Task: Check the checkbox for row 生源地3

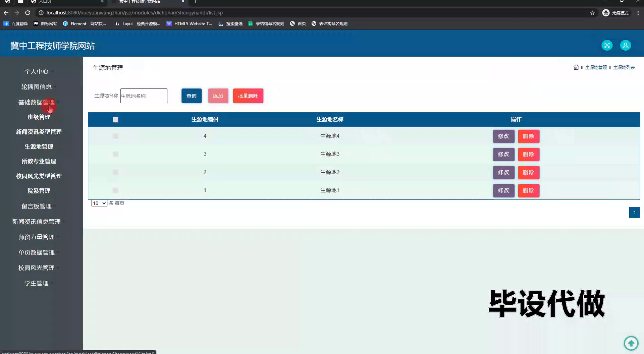Action: click(x=115, y=154)
